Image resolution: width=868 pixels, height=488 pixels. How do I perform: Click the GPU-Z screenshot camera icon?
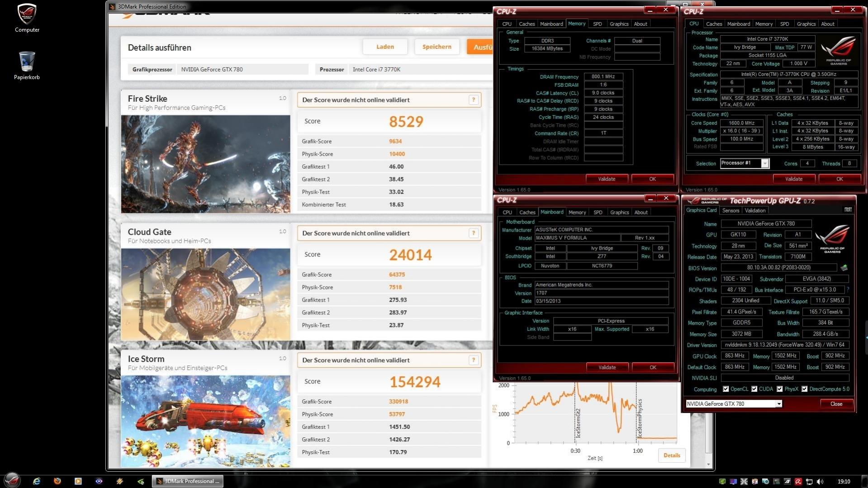tap(848, 210)
